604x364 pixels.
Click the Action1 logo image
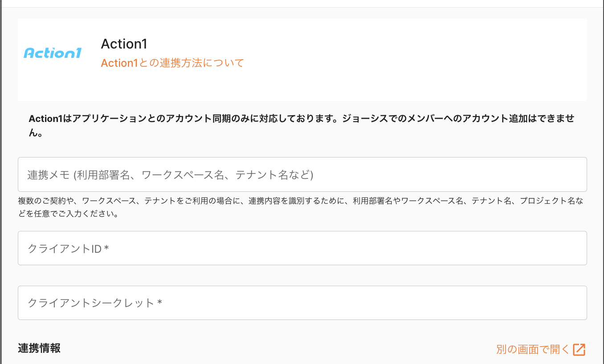click(53, 53)
